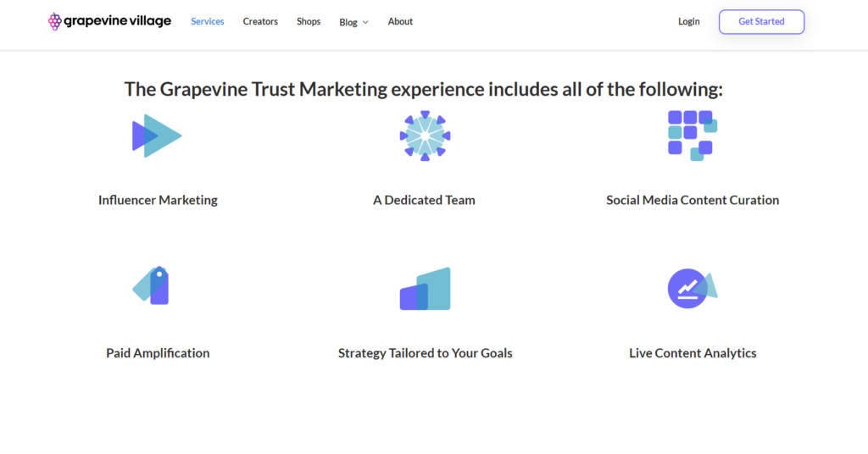Click the Live Content Analytics chart icon
This screenshot has height=454, width=868.
[x=693, y=288]
